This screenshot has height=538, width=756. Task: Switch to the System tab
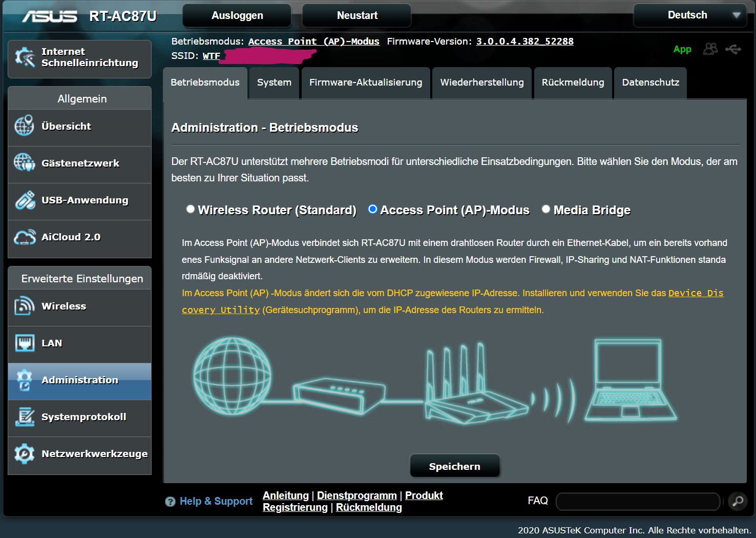(x=274, y=82)
